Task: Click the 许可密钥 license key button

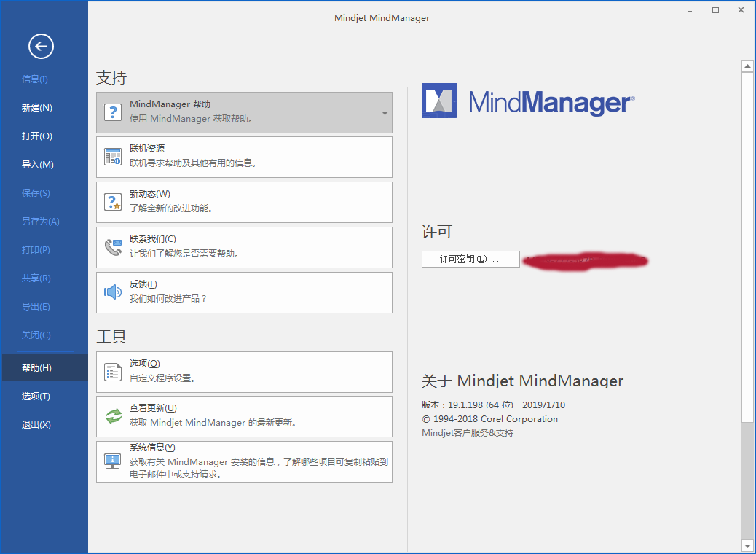Action: coord(470,259)
